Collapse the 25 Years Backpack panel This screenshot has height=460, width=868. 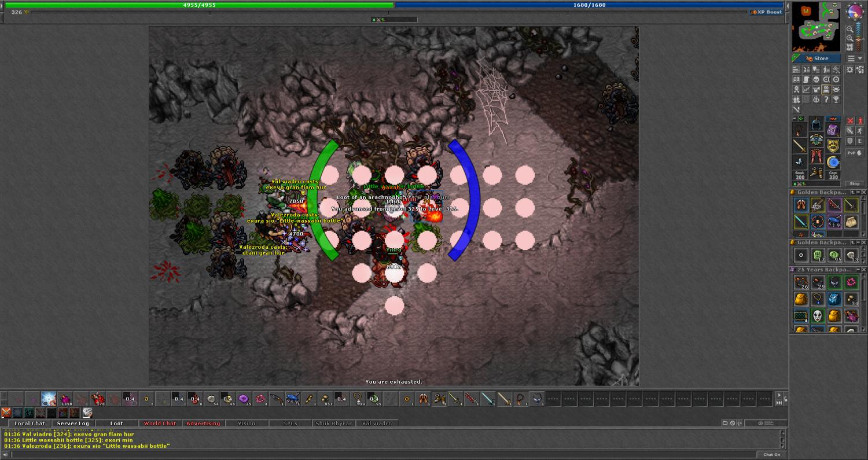(858, 270)
